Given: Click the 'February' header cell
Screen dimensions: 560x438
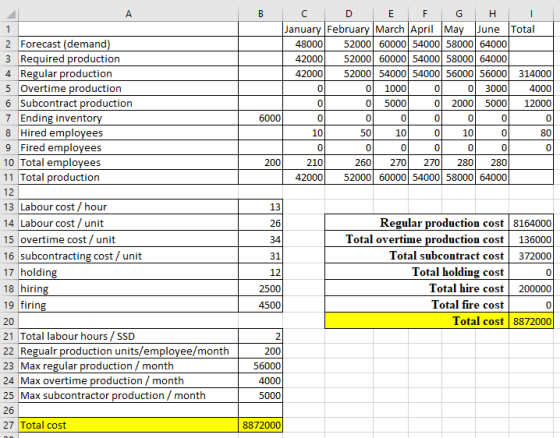Looking at the screenshot, I should tap(349, 29).
